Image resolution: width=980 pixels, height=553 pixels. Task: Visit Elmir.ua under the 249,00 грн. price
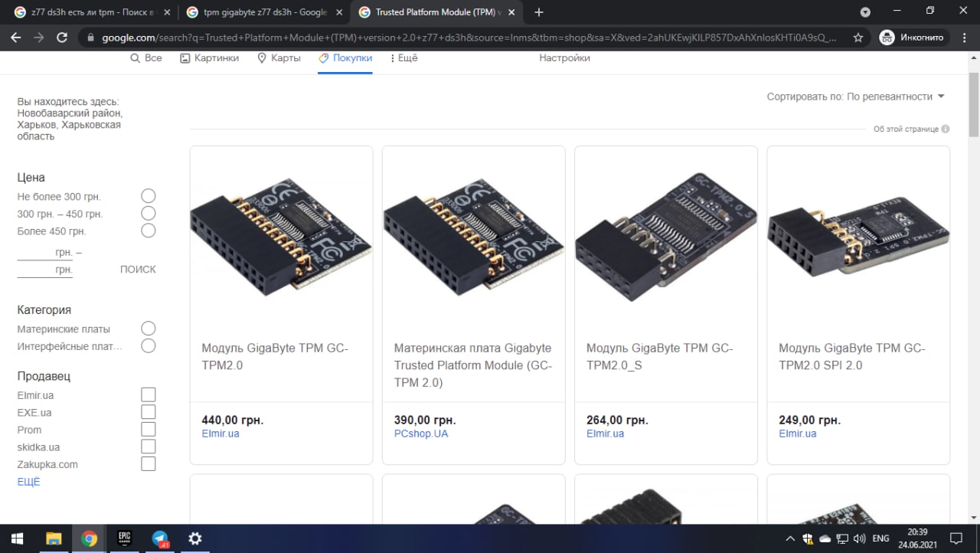(798, 434)
